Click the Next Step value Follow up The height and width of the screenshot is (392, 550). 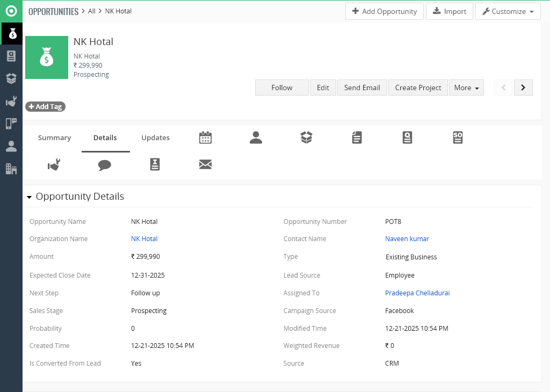coord(145,293)
